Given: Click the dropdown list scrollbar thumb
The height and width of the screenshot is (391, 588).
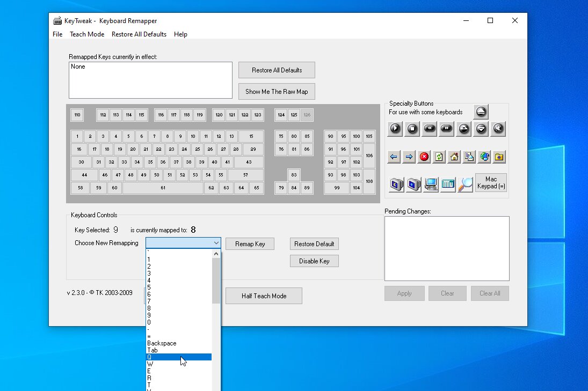Looking at the screenshot, I should [x=216, y=282].
